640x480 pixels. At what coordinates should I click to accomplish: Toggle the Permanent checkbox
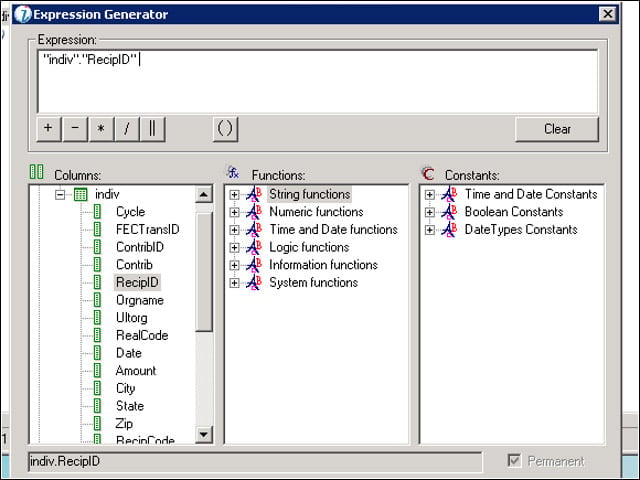(x=514, y=461)
